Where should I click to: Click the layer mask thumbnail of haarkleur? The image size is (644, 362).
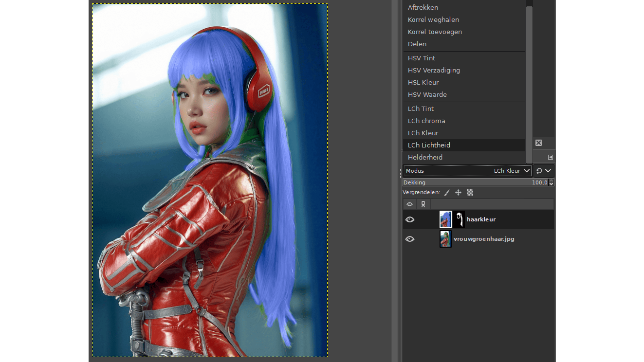459,219
